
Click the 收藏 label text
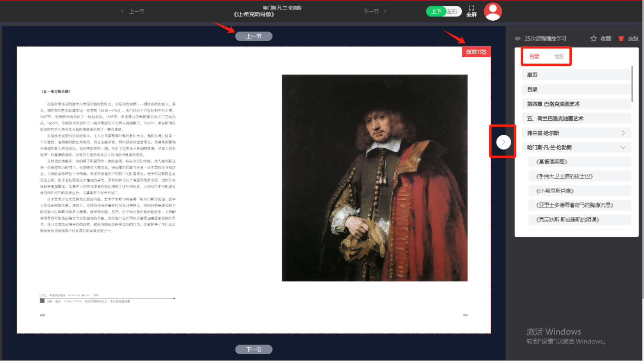point(606,38)
